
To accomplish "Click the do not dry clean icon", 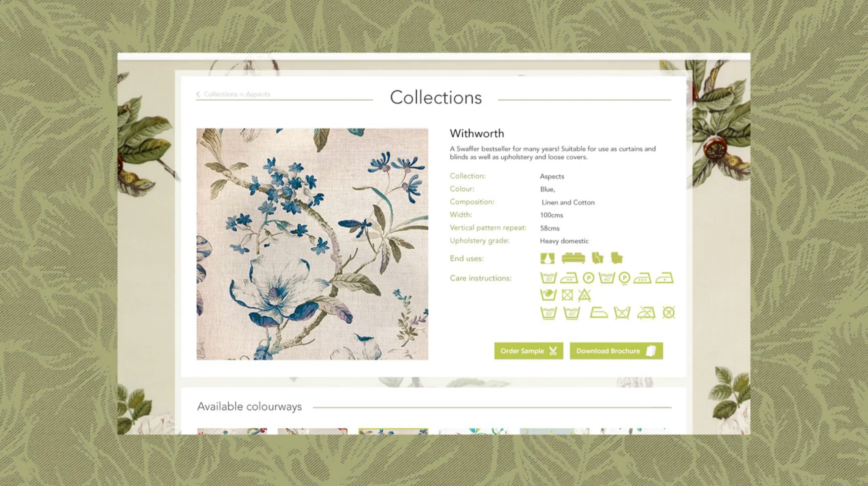I will point(669,313).
